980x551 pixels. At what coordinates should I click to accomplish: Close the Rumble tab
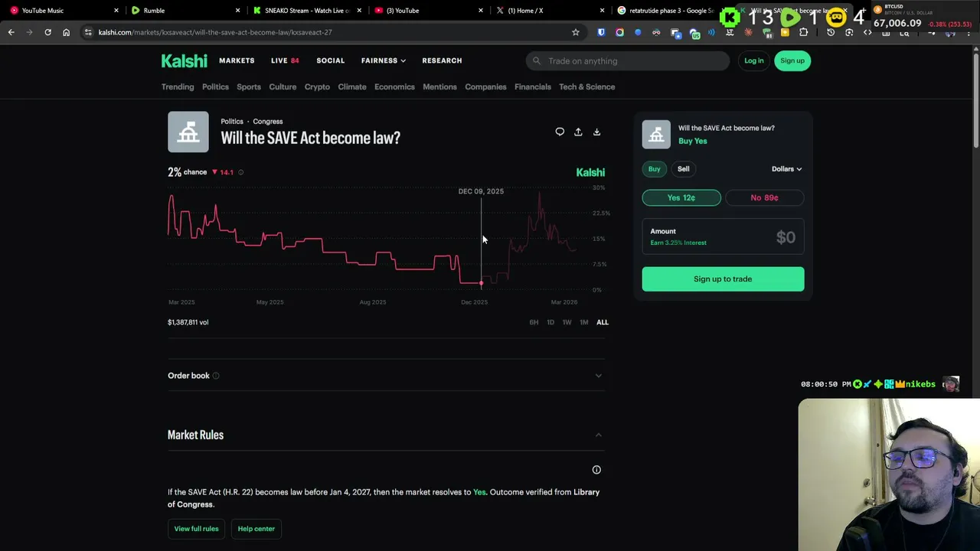(237, 11)
